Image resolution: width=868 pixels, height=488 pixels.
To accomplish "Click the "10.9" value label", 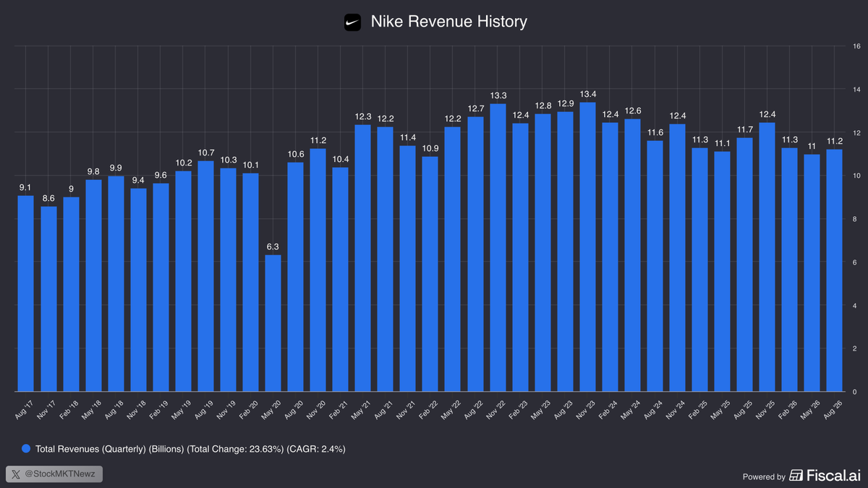I will [x=430, y=148].
